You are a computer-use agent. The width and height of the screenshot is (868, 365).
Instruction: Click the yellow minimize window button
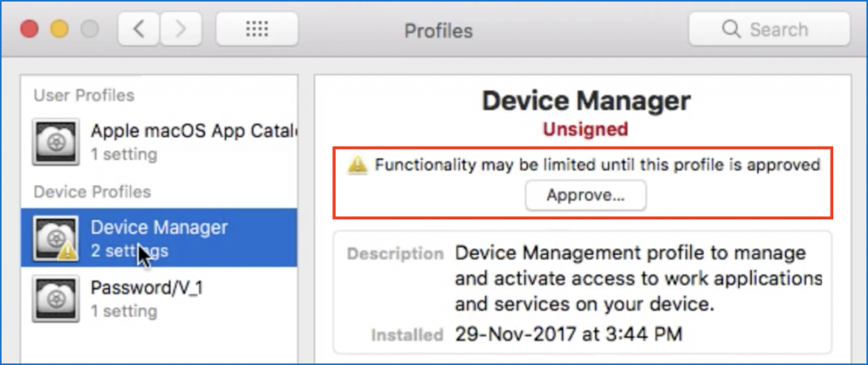[59, 30]
